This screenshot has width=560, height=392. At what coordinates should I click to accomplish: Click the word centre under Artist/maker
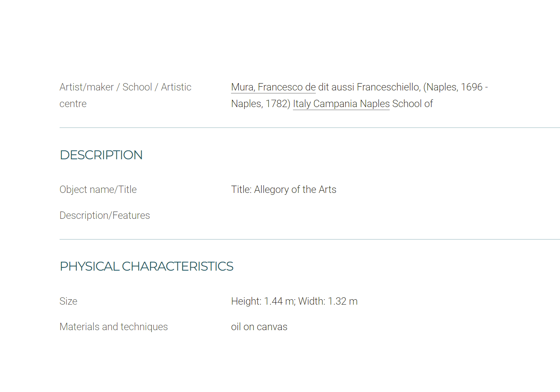(73, 104)
